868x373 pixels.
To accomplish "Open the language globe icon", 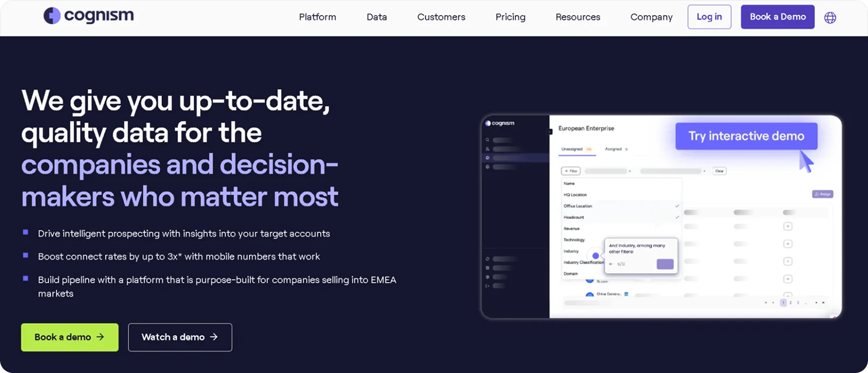I will tap(830, 17).
